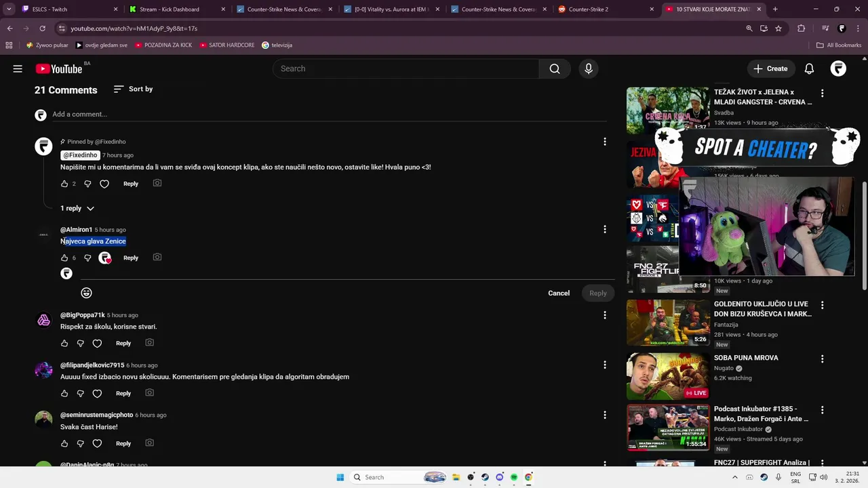Reply to the pinned @Fixedinho comment

click(131, 184)
